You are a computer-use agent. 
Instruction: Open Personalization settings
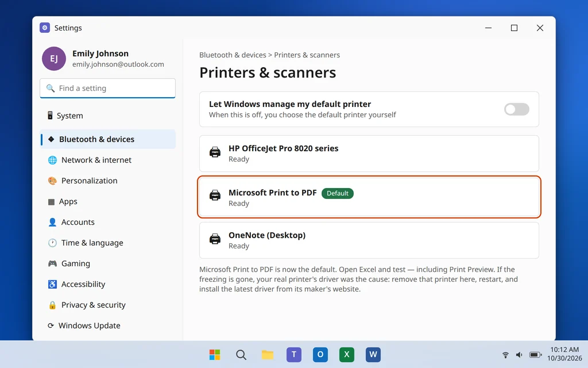pyautogui.click(x=107, y=181)
